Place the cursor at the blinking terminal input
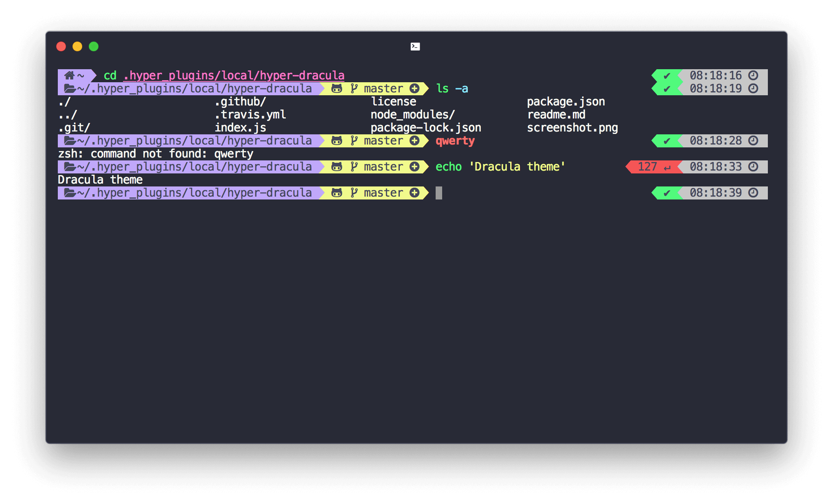The height and width of the screenshot is (504, 833). coord(439,193)
